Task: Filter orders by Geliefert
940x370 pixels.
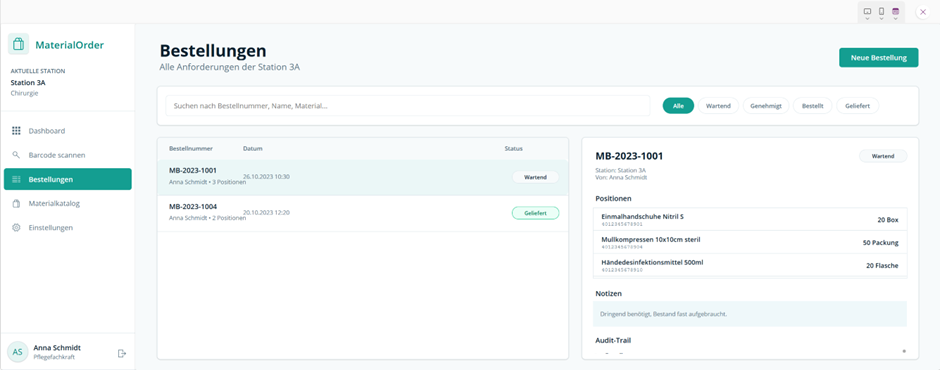Action: point(857,106)
